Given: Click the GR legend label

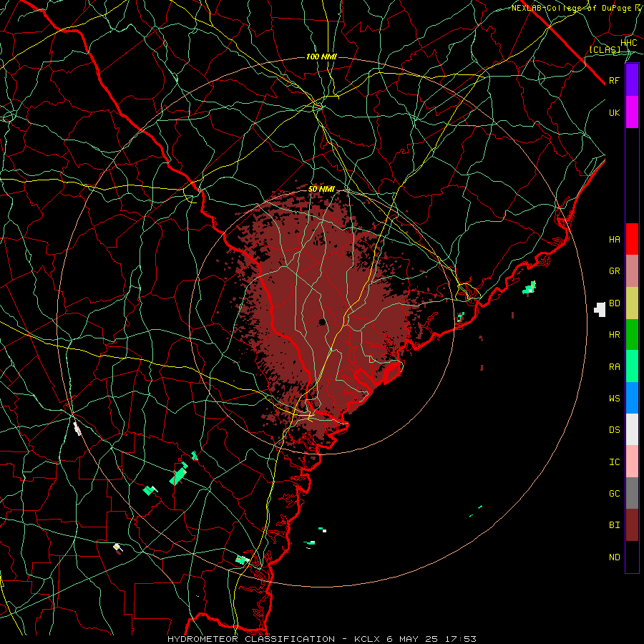Looking at the screenshot, I should click(614, 271).
